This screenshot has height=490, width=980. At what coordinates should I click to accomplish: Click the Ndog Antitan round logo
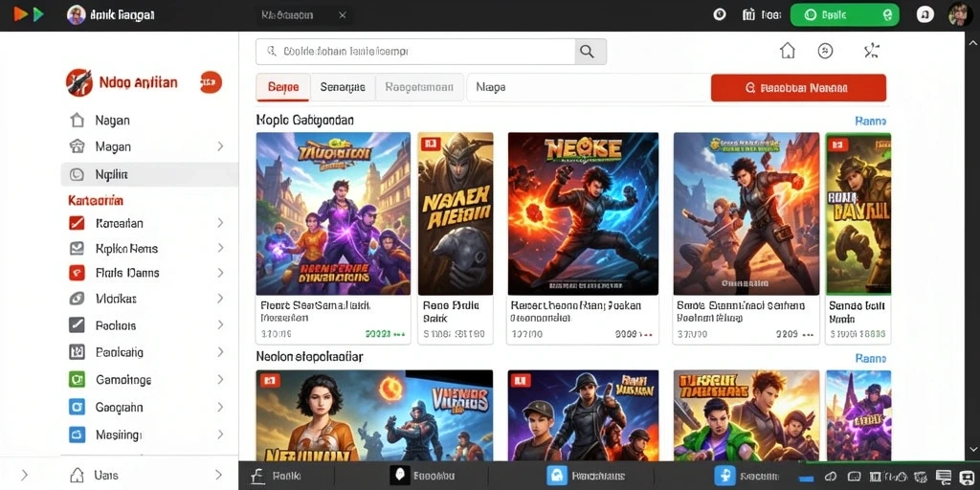79,82
